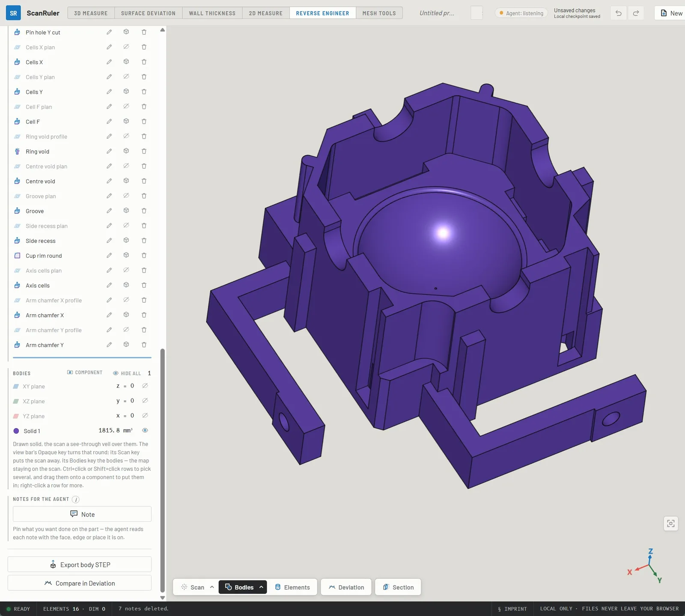Toggle the Section view button
The image size is (685, 616).
click(x=398, y=587)
